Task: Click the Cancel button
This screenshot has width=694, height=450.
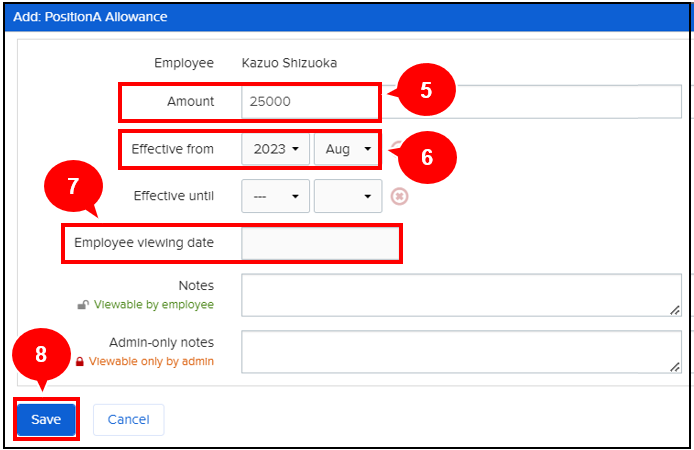Action: (x=128, y=419)
